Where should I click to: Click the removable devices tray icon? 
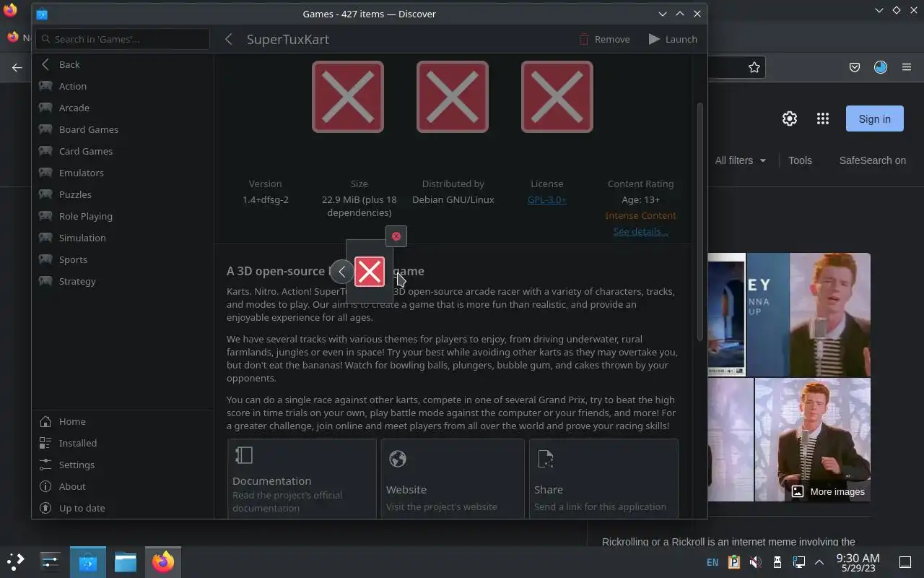pos(777,562)
